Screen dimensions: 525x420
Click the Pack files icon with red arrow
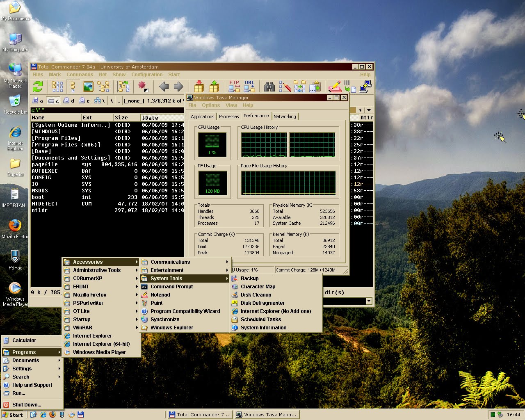tap(199, 87)
